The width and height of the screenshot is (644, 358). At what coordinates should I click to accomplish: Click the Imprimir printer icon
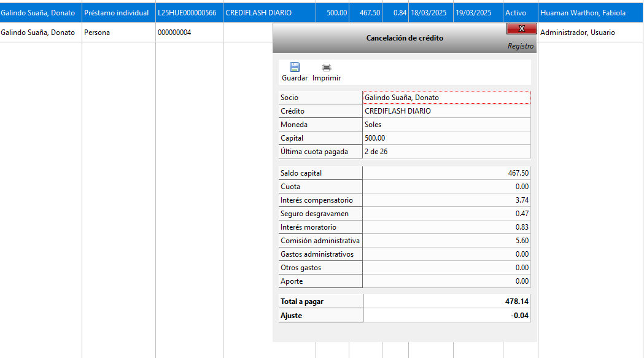click(327, 68)
